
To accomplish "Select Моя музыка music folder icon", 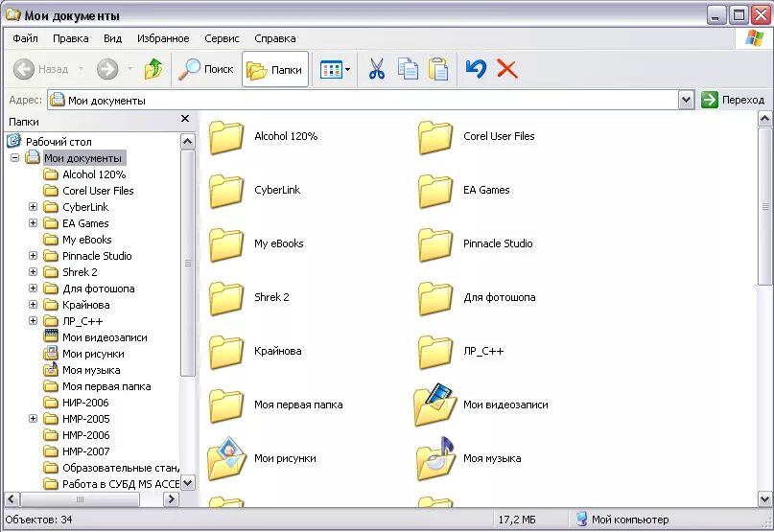I will point(434,458).
